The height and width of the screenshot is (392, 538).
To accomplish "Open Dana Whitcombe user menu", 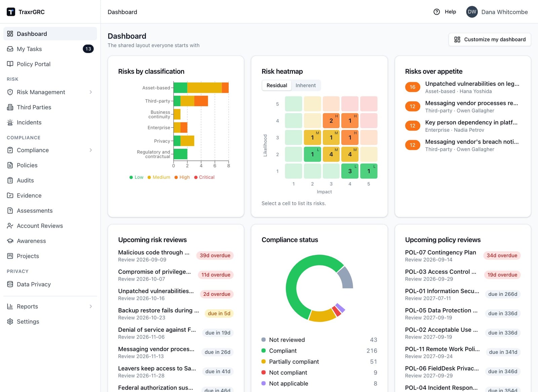I will [497, 12].
